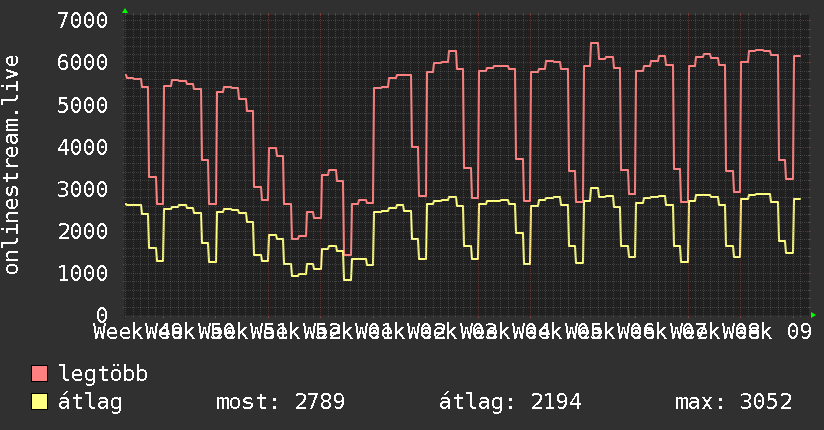
Task: Click the 2000 y-axis label
Action: (x=83, y=231)
